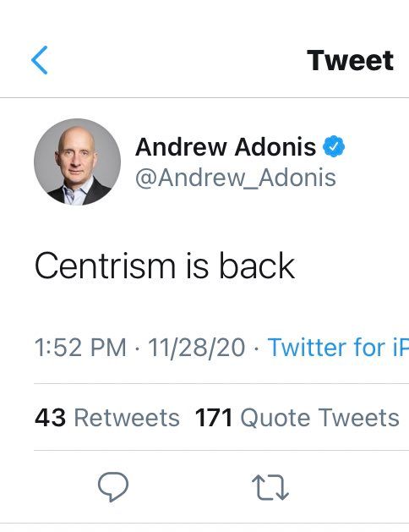Click the bold number 43 count
This screenshot has height=532, width=409.
coord(50,417)
